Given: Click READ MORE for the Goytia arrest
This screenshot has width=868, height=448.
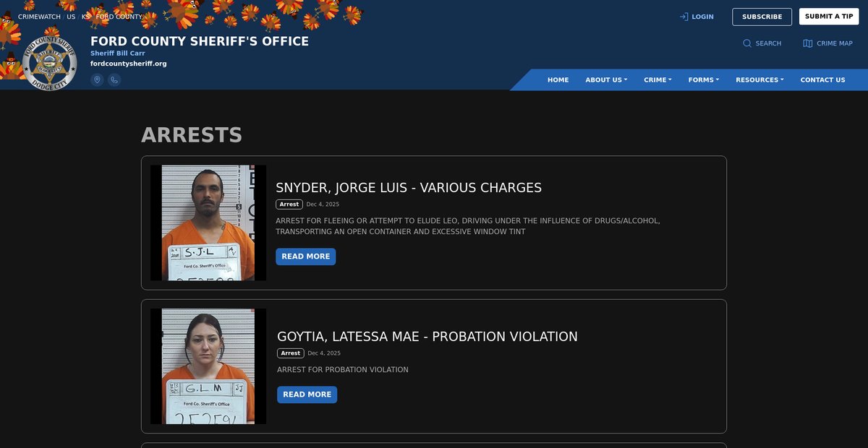Looking at the screenshot, I should tap(307, 395).
